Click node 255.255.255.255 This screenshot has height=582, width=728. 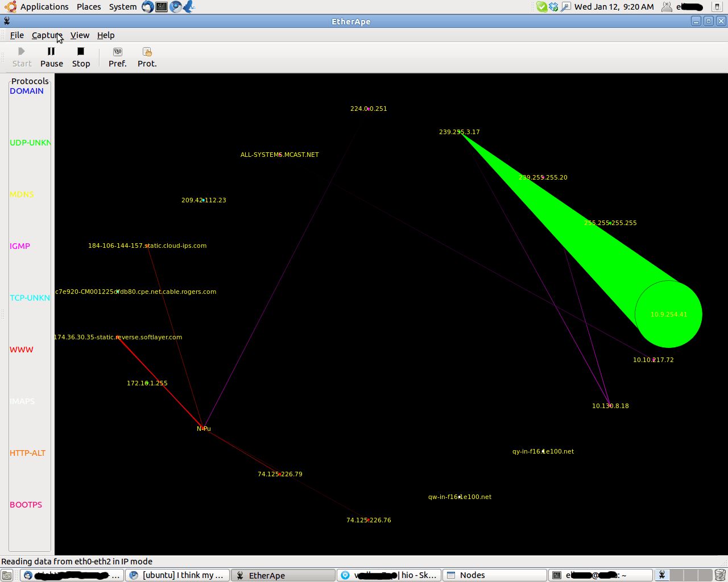click(610, 223)
